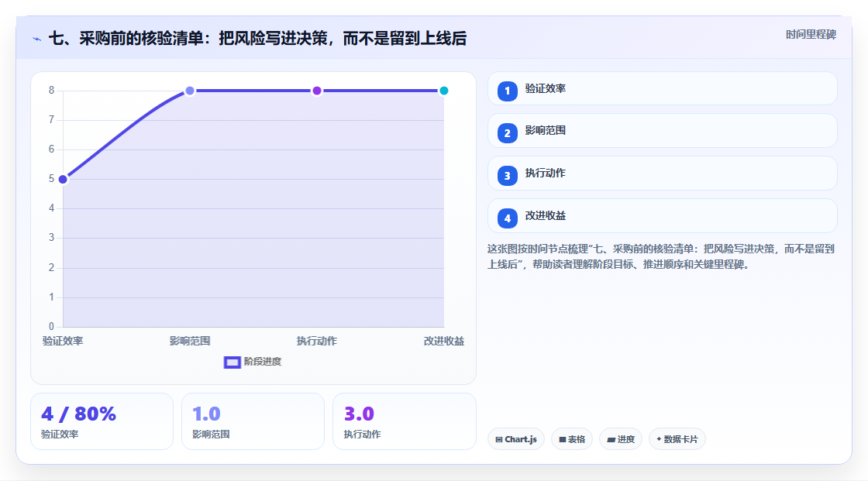Image resolution: width=868 pixels, height=481 pixels.
Task: Click the 4 / 80% stat card
Action: [x=102, y=422]
